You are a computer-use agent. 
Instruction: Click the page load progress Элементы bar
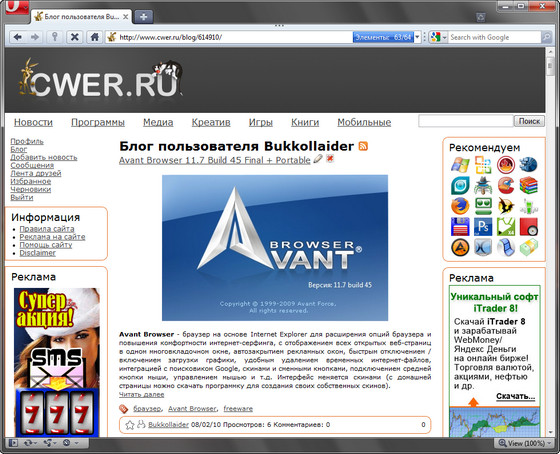coord(383,37)
